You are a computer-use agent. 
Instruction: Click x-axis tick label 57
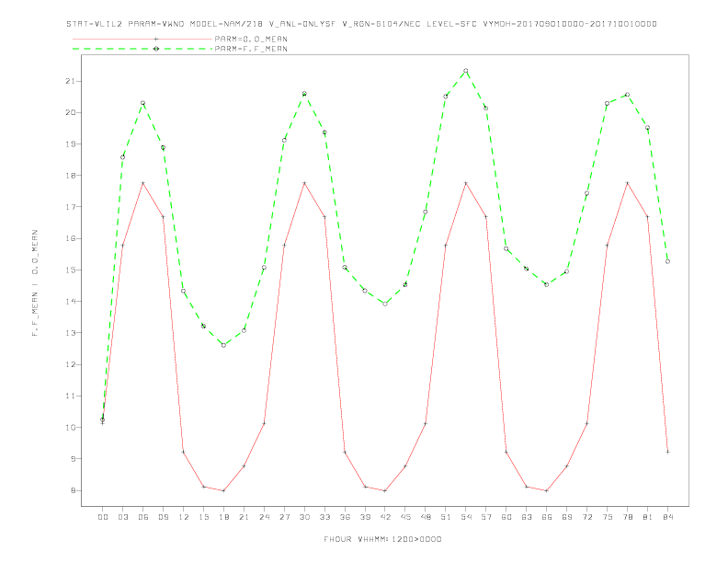click(x=486, y=517)
